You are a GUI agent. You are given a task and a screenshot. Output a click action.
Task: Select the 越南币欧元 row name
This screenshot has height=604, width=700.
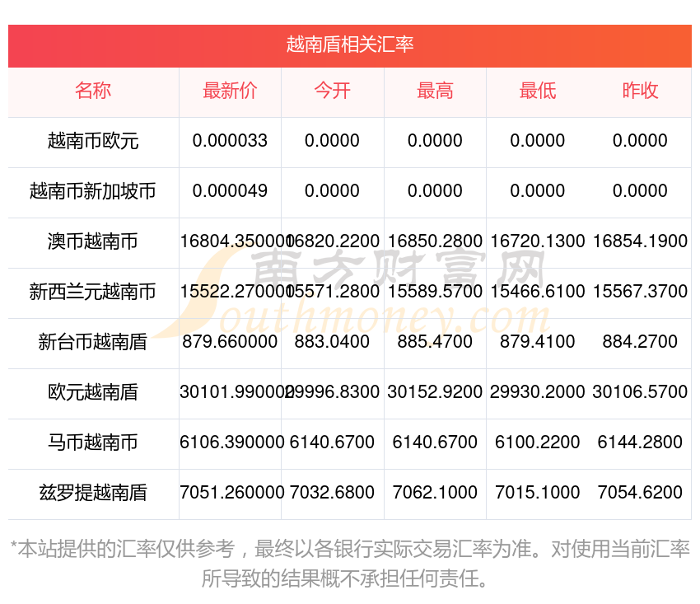(93, 141)
